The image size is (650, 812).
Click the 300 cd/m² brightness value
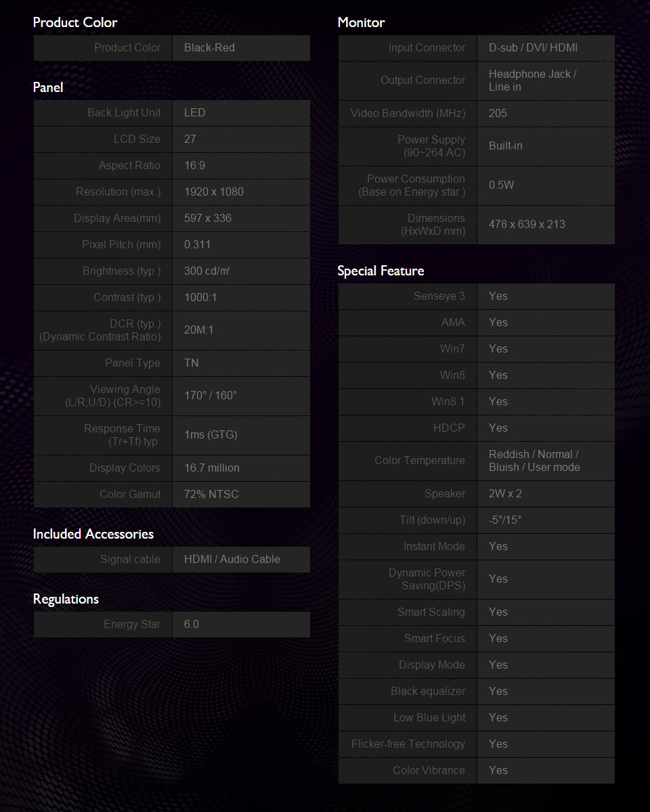[207, 271]
